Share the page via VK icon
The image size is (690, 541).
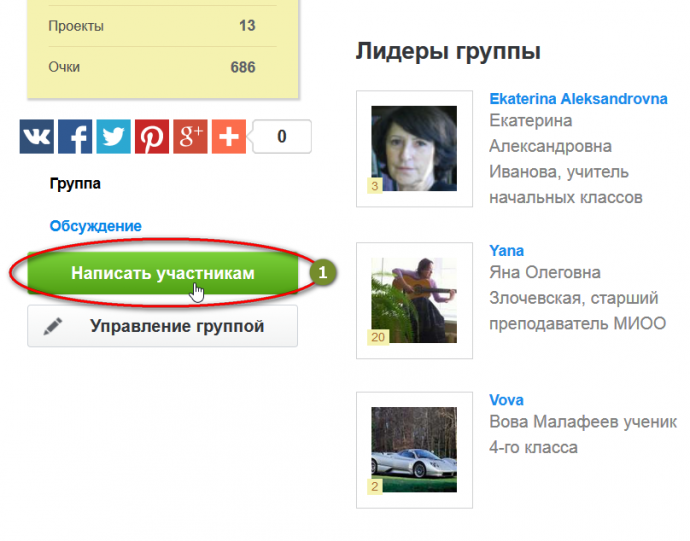click(37, 137)
